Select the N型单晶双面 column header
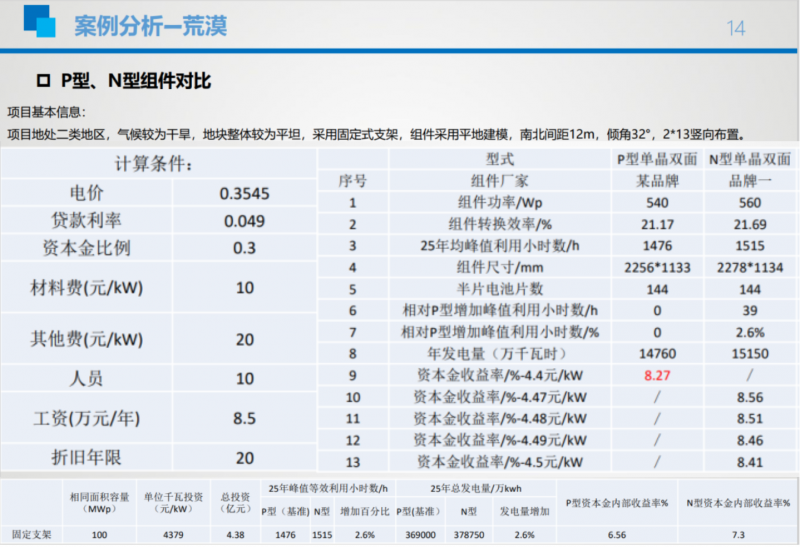 tap(749, 159)
